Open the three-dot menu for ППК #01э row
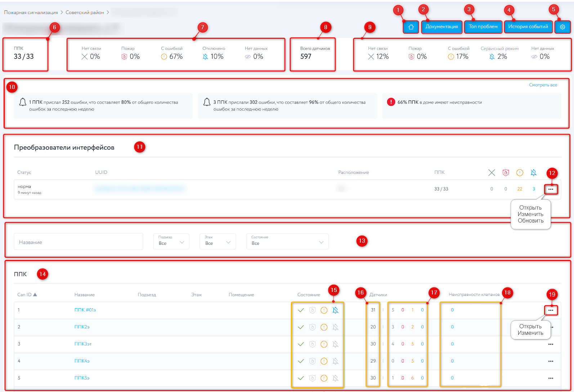This screenshot has height=392, width=574. click(x=551, y=310)
